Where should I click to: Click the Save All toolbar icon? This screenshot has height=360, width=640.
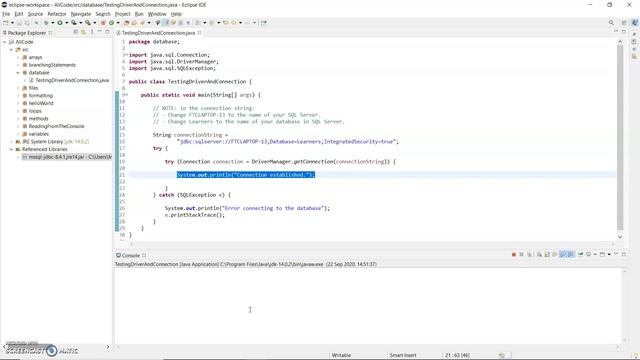click(27, 23)
